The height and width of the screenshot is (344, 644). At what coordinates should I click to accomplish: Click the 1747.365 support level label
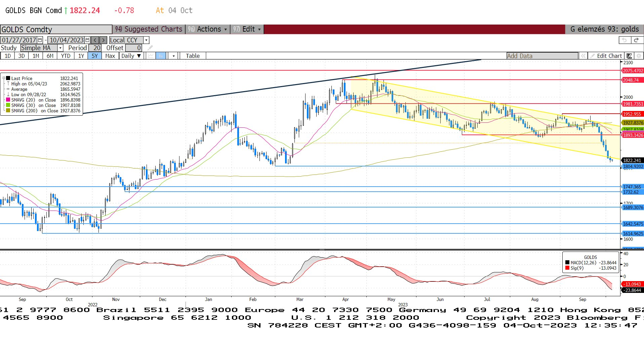pos(633,187)
